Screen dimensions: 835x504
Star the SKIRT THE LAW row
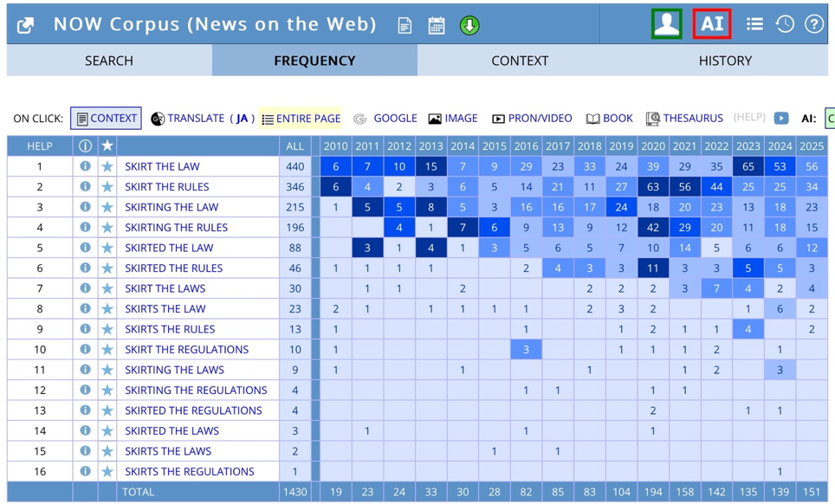107,166
